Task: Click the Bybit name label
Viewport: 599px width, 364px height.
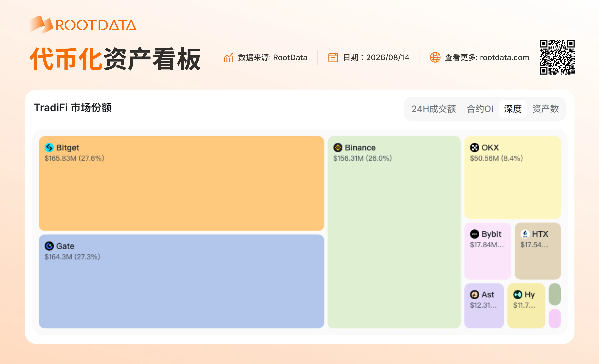Action: pyautogui.click(x=491, y=234)
